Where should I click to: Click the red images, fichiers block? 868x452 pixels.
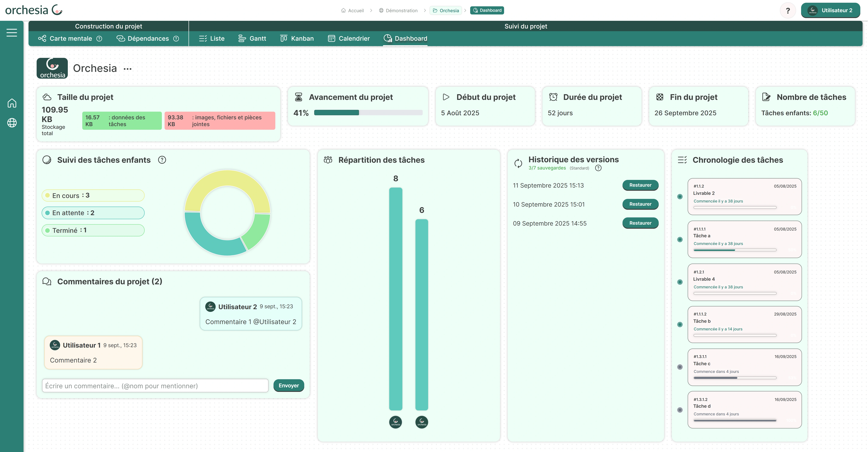click(x=220, y=121)
